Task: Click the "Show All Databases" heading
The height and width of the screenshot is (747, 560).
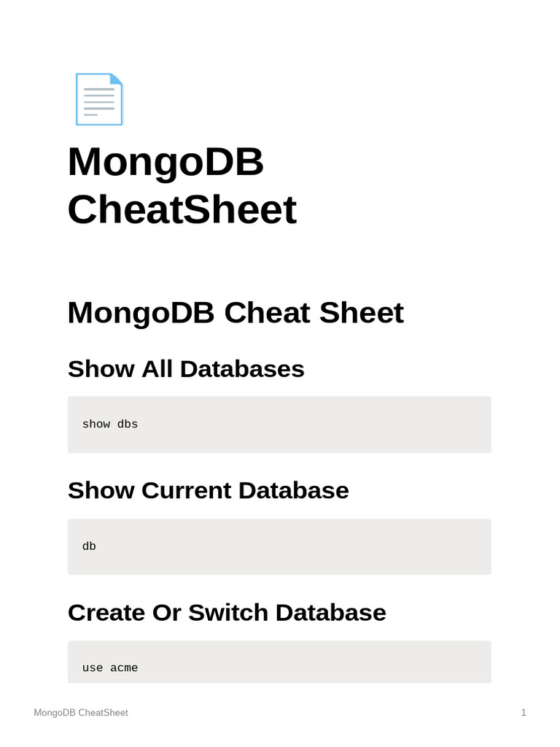Action: point(186,368)
